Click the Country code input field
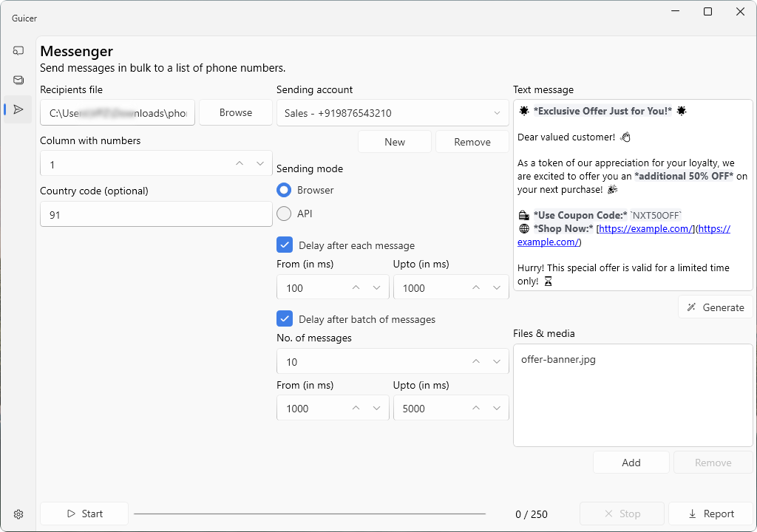Image resolution: width=757 pixels, height=532 pixels. tap(156, 215)
